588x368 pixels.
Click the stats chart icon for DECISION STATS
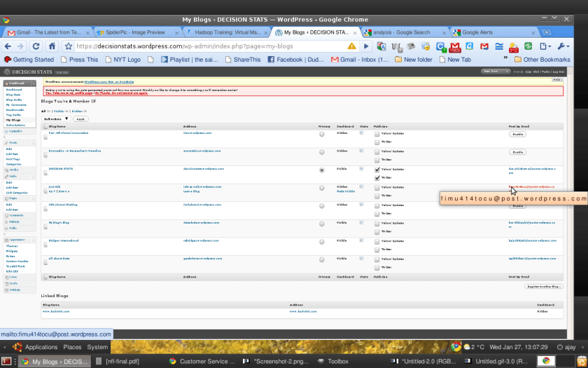(361, 169)
